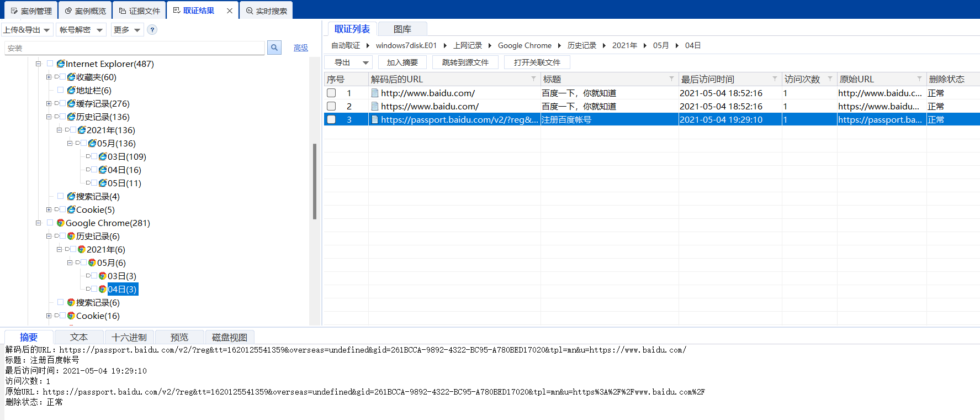The width and height of the screenshot is (980, 420).
Task: Click the 删除状态 column header
Action: (953, 79)
